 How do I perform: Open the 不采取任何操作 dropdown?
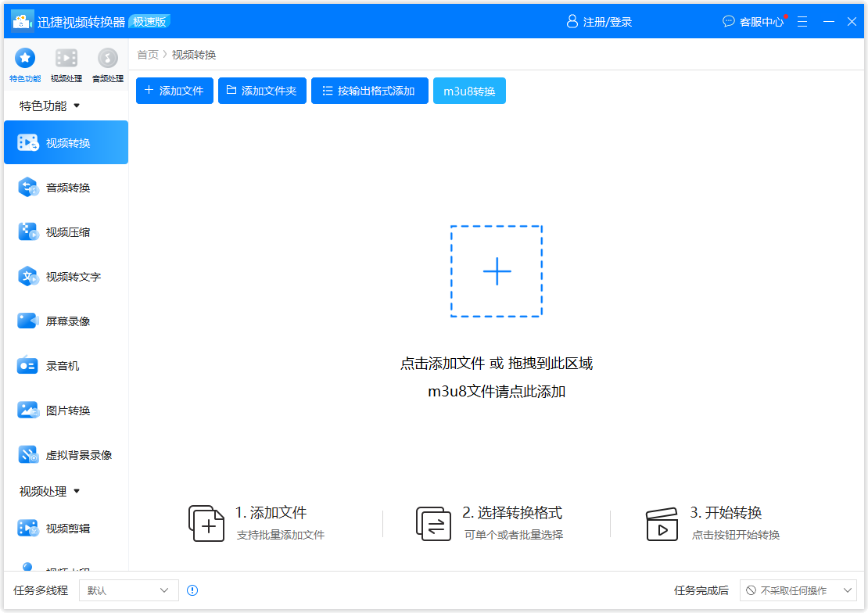click(798, 590)
